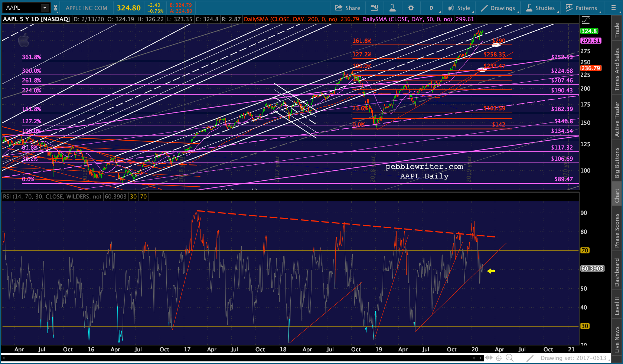Click the 60.3903 RSI value bubble

coord(593,269)
